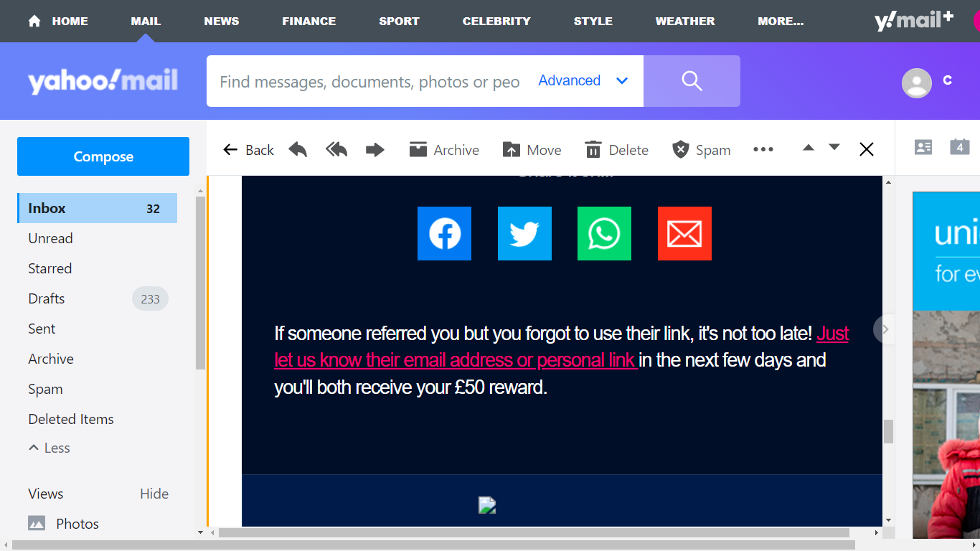
Task: Open WEATHER in the top navigation
Action: (685, 21)
